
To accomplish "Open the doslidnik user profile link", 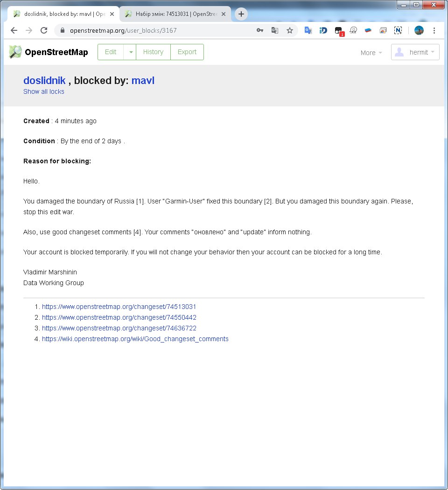I will pos(44,81).
